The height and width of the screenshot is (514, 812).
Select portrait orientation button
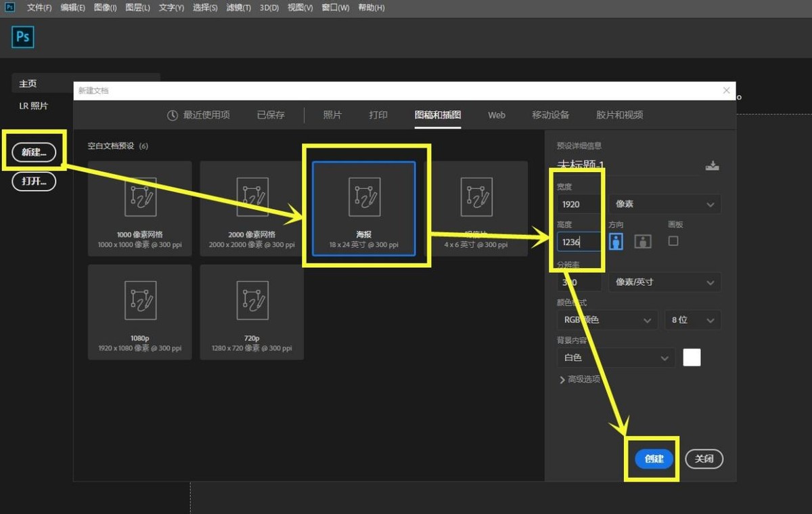(616, 241)
